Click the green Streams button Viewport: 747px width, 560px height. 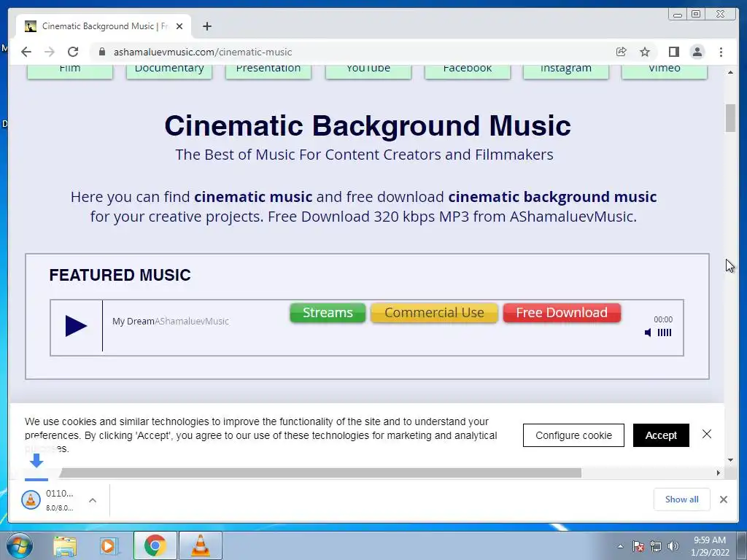click(x=328, y=313)
